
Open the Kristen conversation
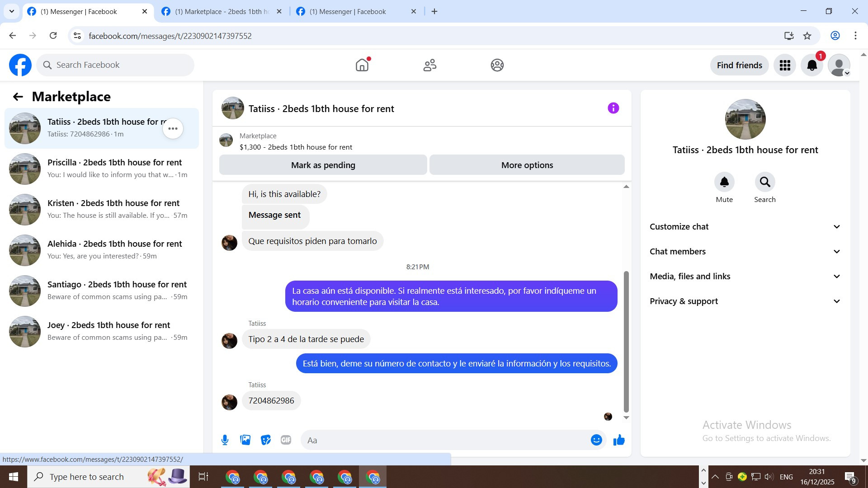(x=102, y=209)
